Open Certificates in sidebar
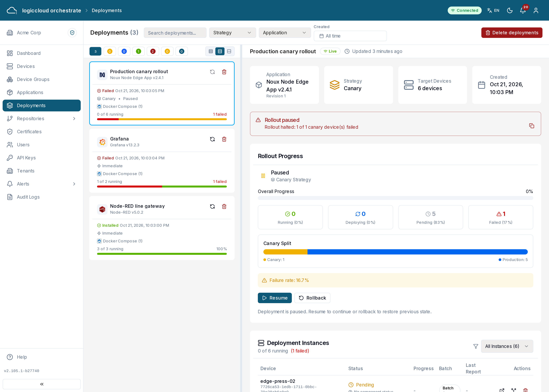The height and width of the screenshot is (392, 549). [x=42, y=131]
